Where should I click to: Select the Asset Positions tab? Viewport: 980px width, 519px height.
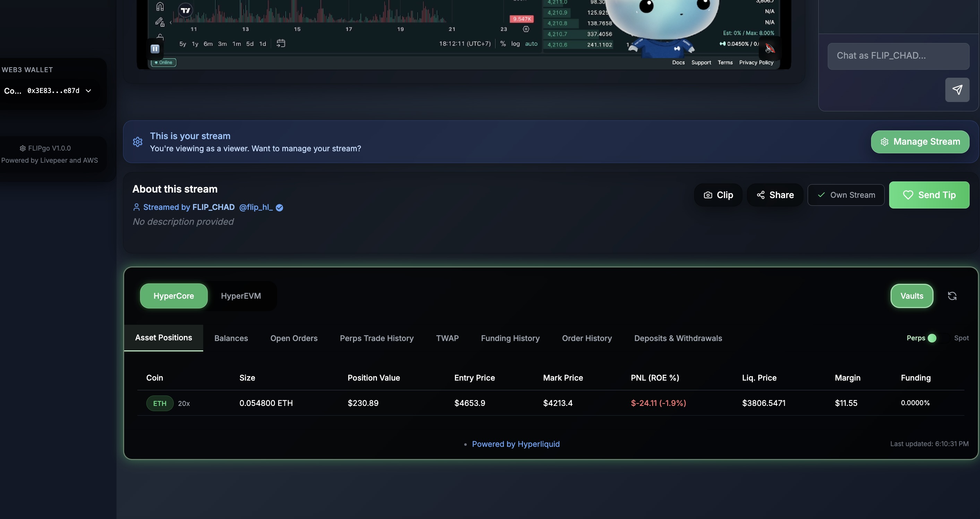164,338
